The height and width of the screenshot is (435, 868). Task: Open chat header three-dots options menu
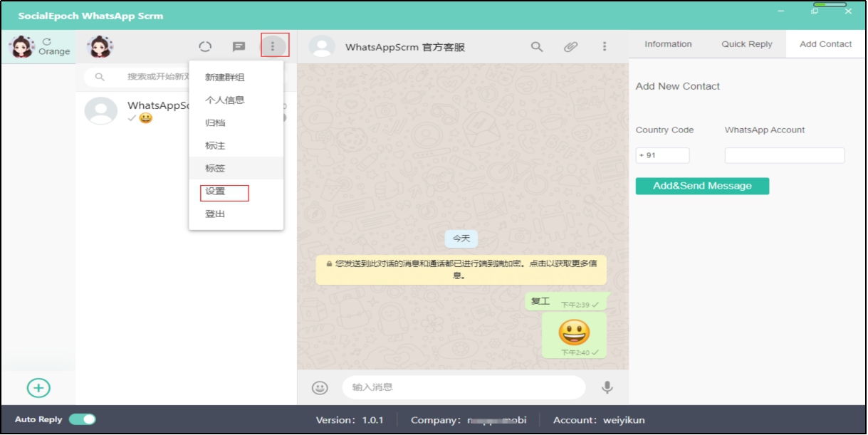coord(605,47)
